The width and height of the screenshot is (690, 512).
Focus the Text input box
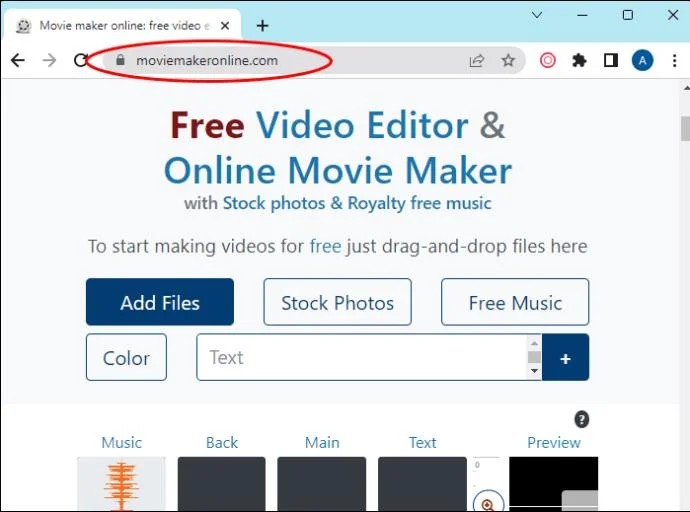362,357
